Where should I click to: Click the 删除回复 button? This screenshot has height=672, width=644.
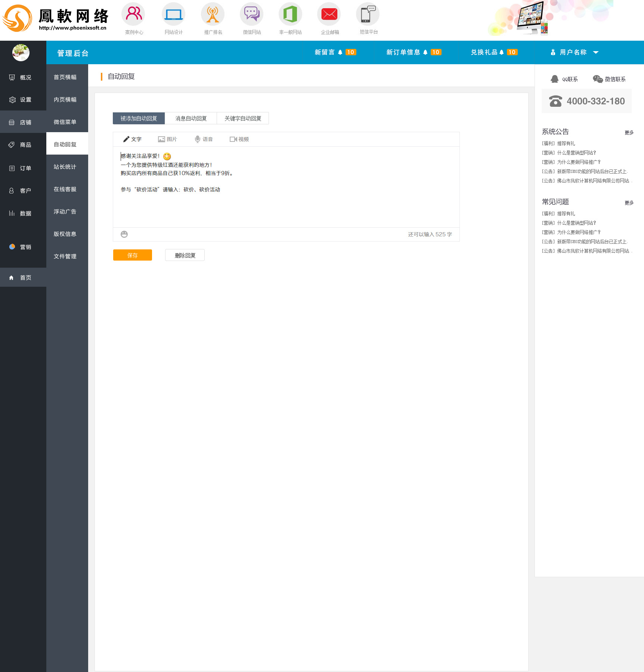[x=185, y=255]
